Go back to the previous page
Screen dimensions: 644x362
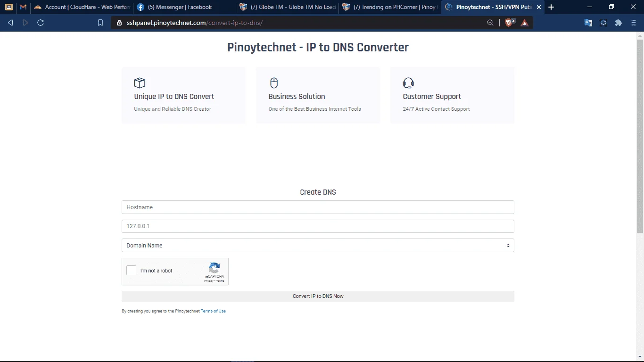pyautogui.click(x=10, y=23)
